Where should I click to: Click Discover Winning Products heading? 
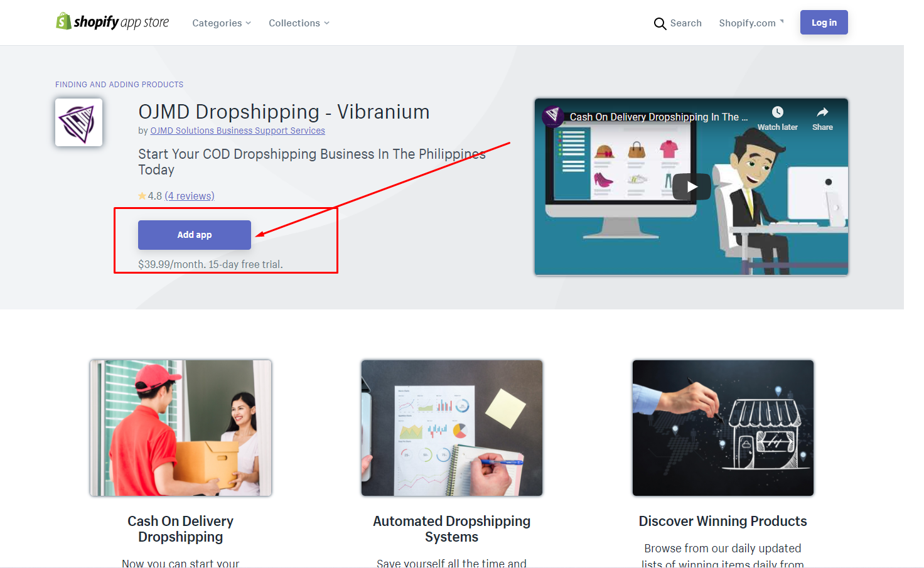(x=723, y=521)
